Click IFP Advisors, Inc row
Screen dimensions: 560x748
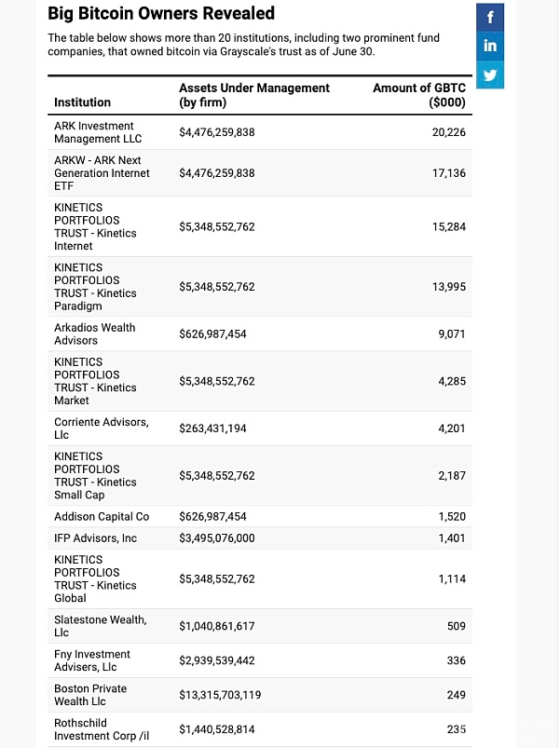(x=260, y=538)
